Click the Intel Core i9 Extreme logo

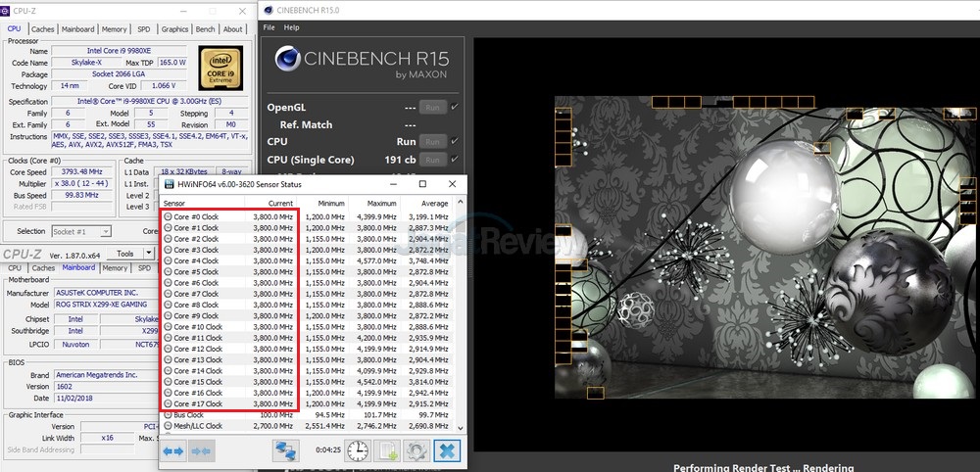point(220,68)
